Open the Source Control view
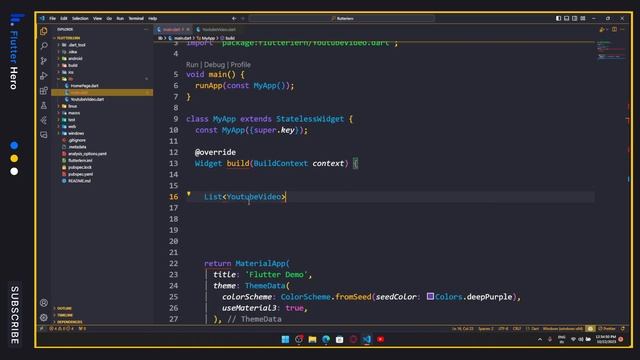Image resolution: width=640 pixels, height=360 pixels. (44, 61)
